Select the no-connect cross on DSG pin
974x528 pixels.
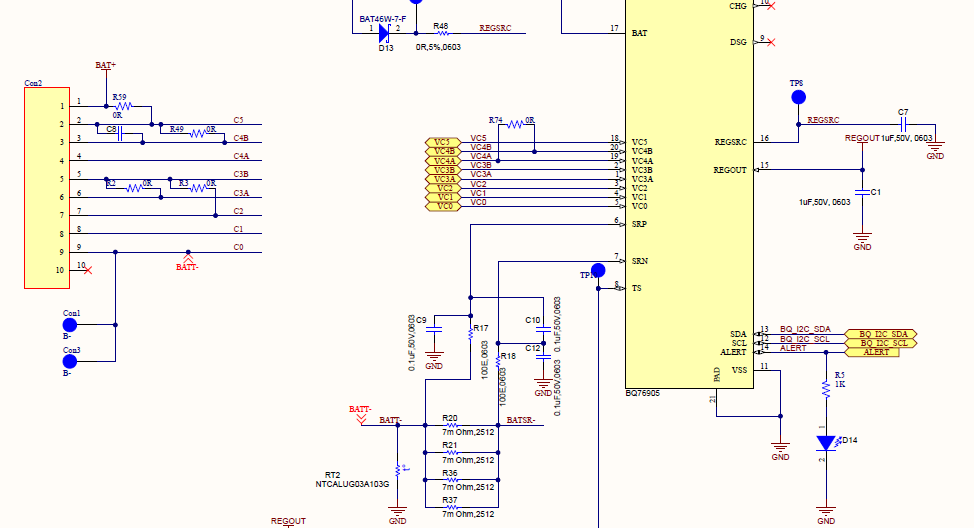[771, 42]
